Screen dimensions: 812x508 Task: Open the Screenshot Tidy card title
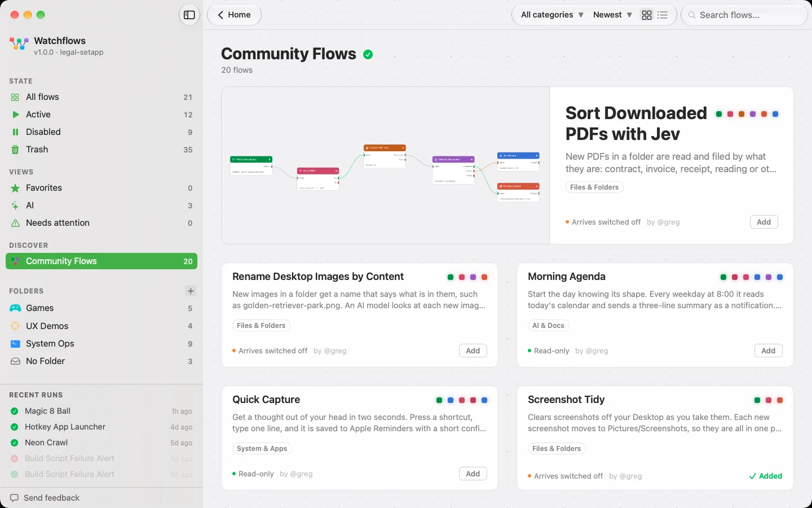pos(566,400)
